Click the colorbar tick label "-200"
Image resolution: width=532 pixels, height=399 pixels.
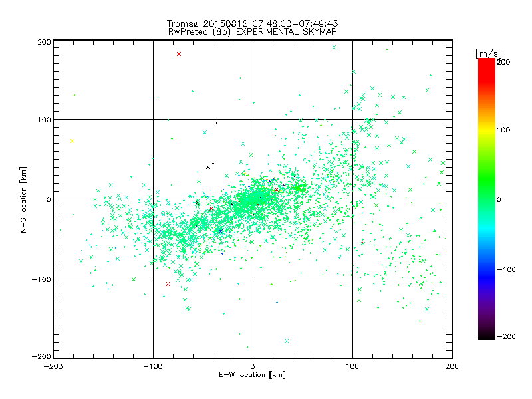(506, 336)
